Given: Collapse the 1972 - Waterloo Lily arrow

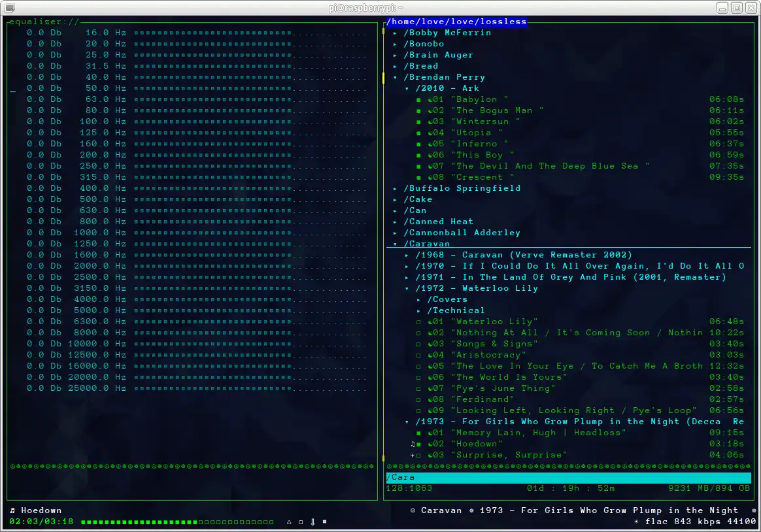Looking at the screenshot, I should point(407,289).
